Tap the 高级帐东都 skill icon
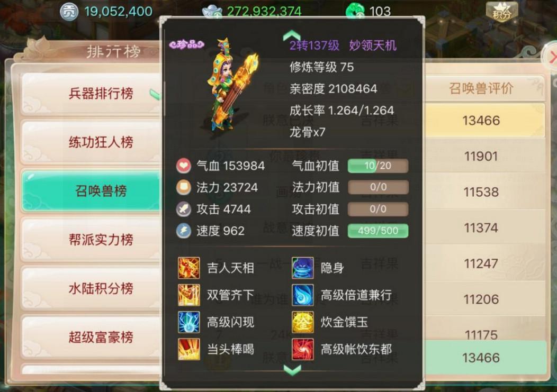The width and height of the screenshot is (557, 392). click(x=303, y=349)
